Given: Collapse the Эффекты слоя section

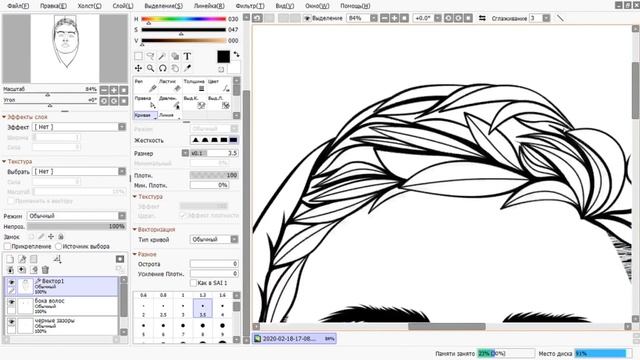Looking at the screenshot, I should (4, 117).
